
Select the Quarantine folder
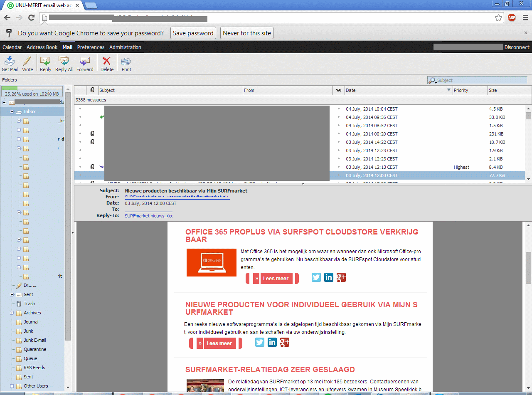[x=35, y=350]
